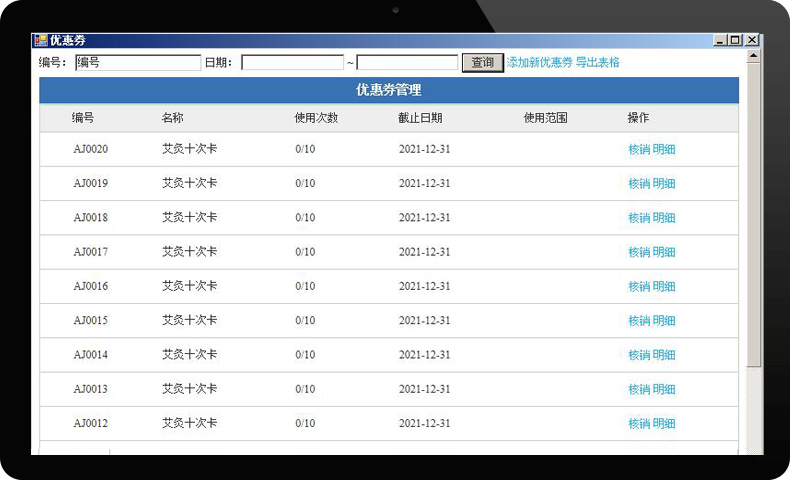Click the end date input field

[x=407, y=62]
